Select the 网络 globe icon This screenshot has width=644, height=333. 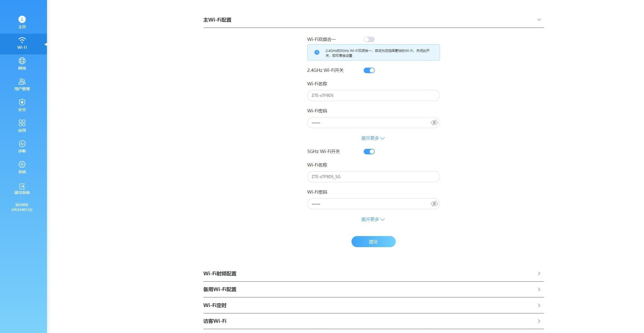click(x=22, y=61)
